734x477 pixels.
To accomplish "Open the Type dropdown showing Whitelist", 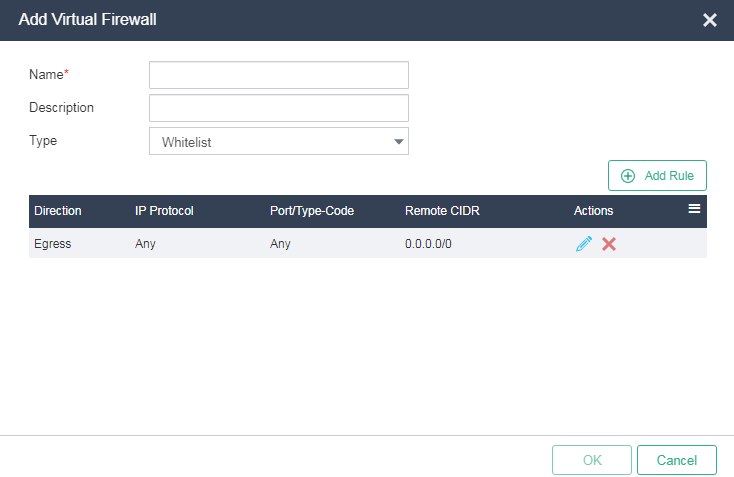I will tap(279, 141).
